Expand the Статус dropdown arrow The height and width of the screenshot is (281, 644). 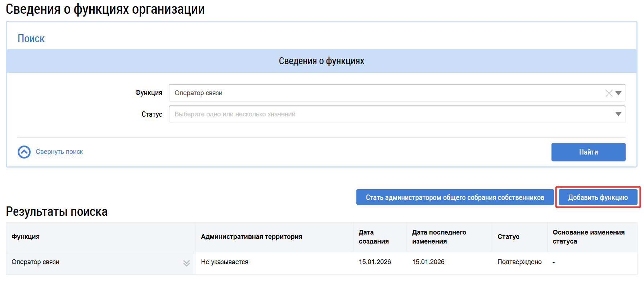(618, 114)
